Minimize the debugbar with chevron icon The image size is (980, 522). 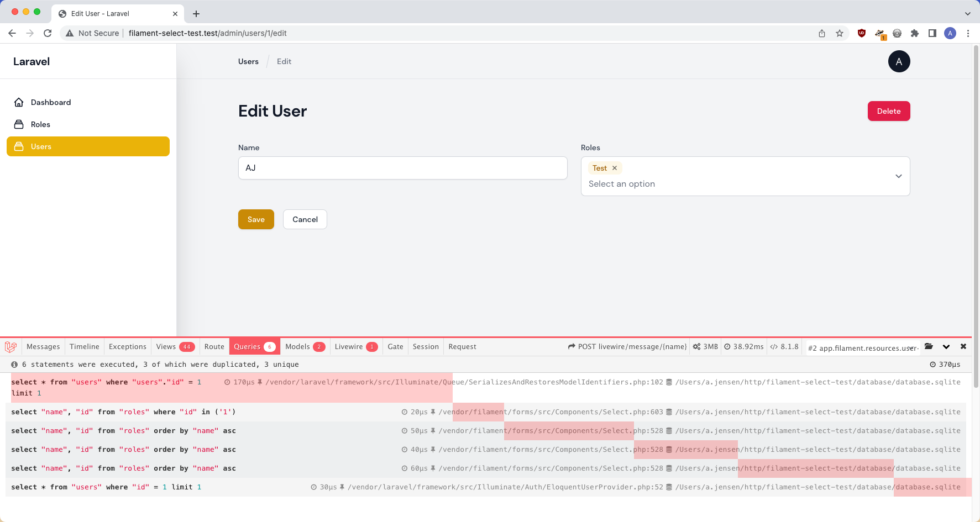946,347
